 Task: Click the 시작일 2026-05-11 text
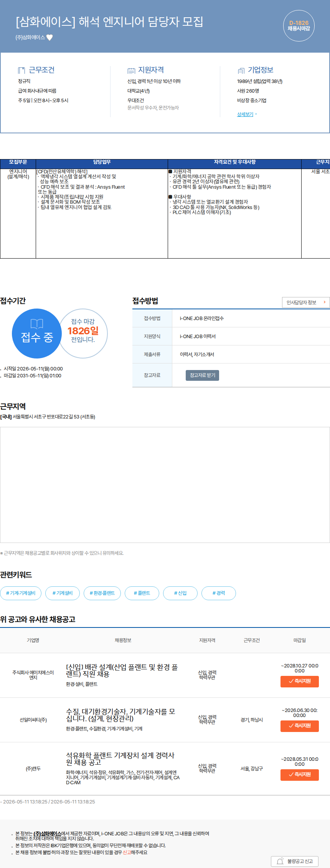pos(33,369)
